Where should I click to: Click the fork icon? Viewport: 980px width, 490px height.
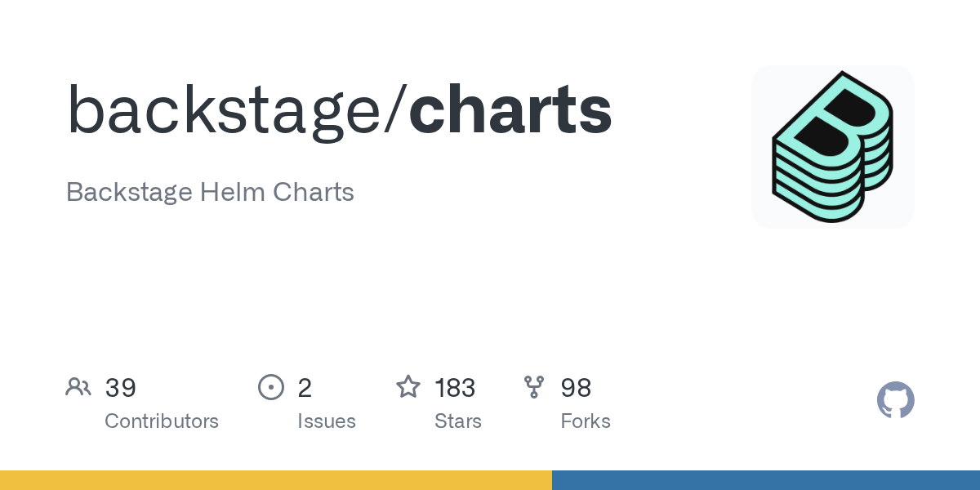534,387
